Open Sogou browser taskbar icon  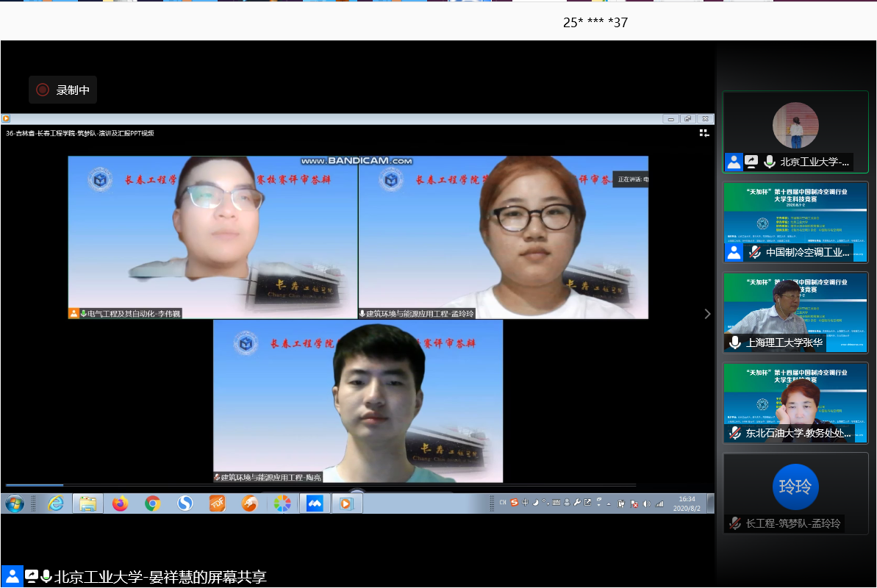coord(185,503)
